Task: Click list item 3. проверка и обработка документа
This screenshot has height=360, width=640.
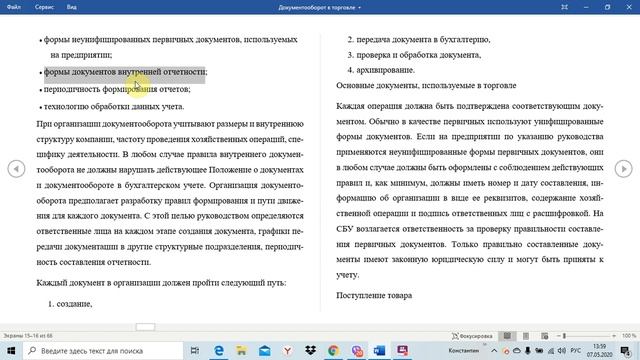Action: click(x=414, y=55)
